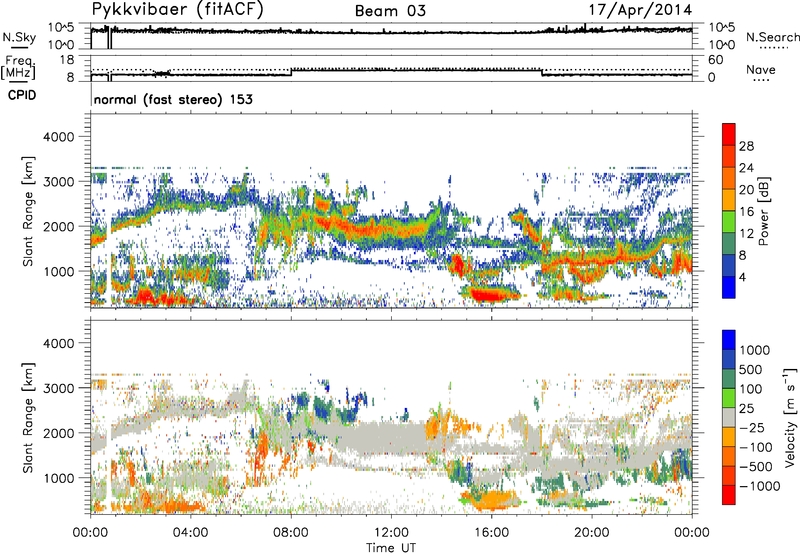Screen dimensions: 800x554
Task: Click the '16:00' time axis label
Action: point(491,533)
